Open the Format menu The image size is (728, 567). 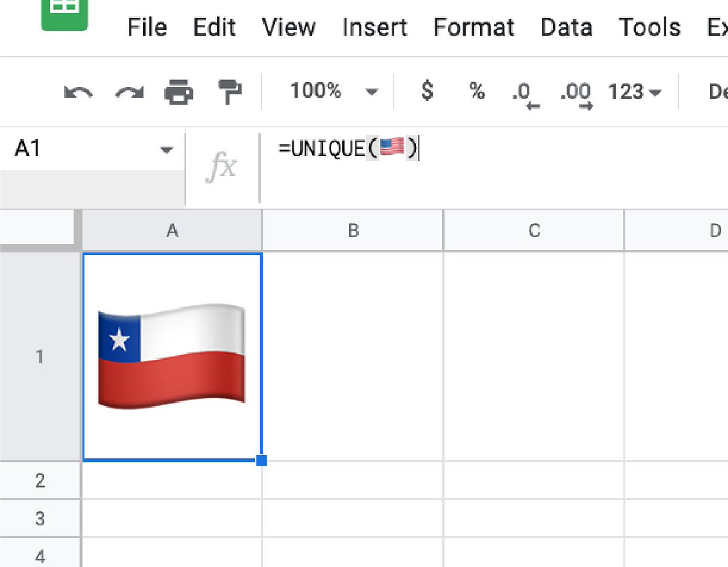click(x=474, y=28)
